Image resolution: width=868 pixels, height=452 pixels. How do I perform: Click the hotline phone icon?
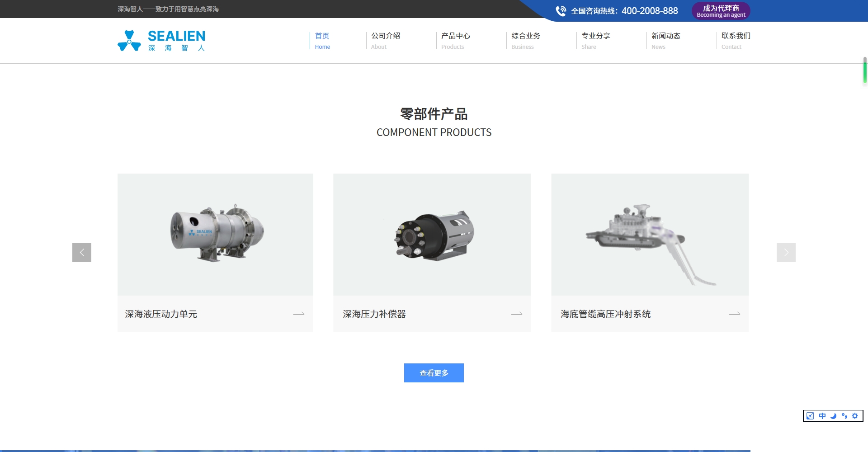pyautogui.click(x=561, y=11)
